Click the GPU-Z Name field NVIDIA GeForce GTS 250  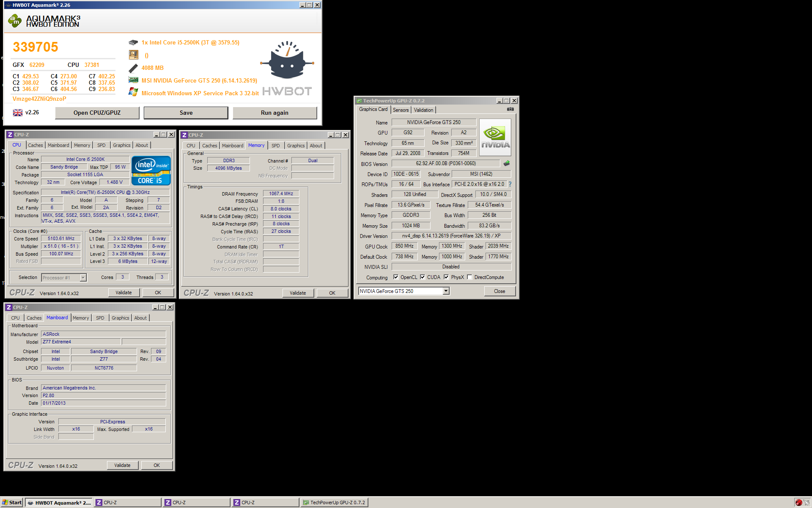pyautogui.click(x=434, y=122)
